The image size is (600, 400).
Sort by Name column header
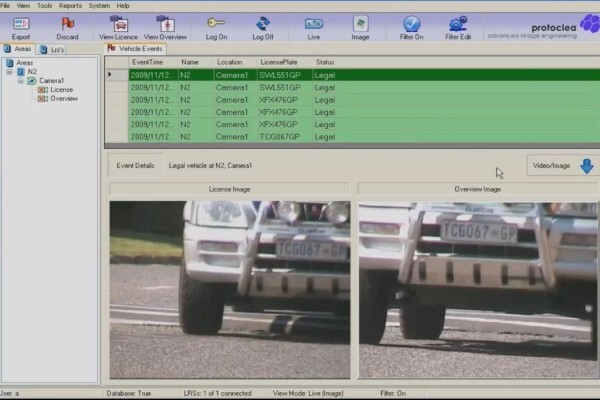coord(196,62)
